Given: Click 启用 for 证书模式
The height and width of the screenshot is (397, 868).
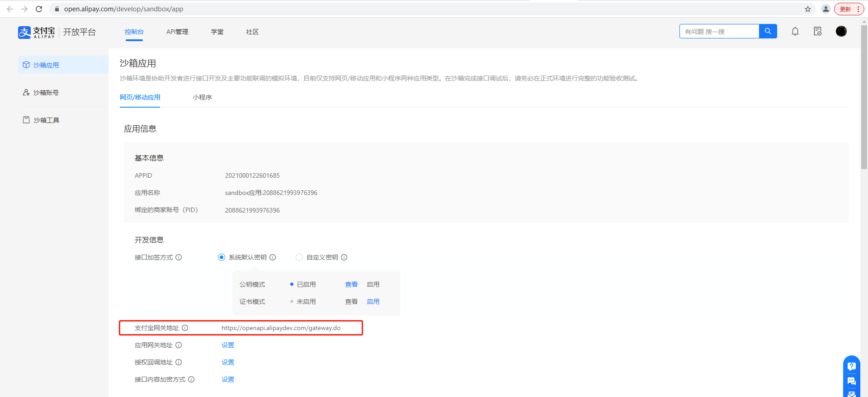Looking at the screenshot, I should (x=373, y=302).
